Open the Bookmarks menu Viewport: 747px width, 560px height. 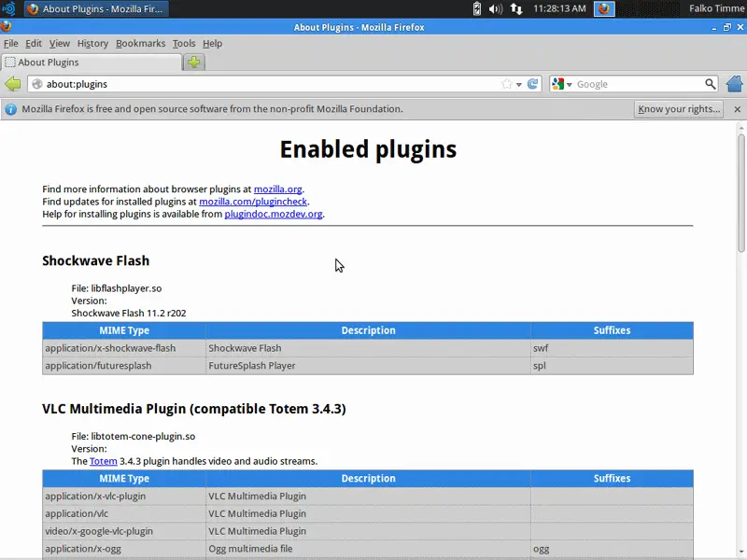[141, 43]
